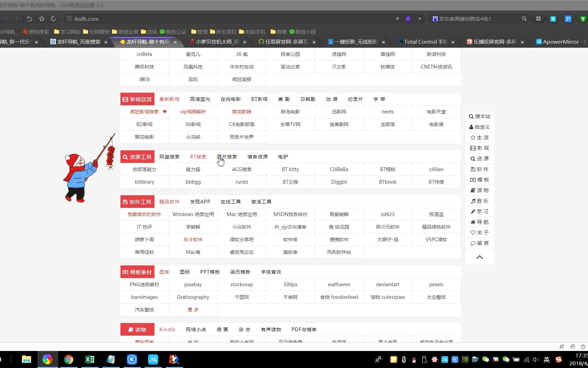Select the 发现APP sub-tab
Screen dimensions: 588x368
[200, 202]
